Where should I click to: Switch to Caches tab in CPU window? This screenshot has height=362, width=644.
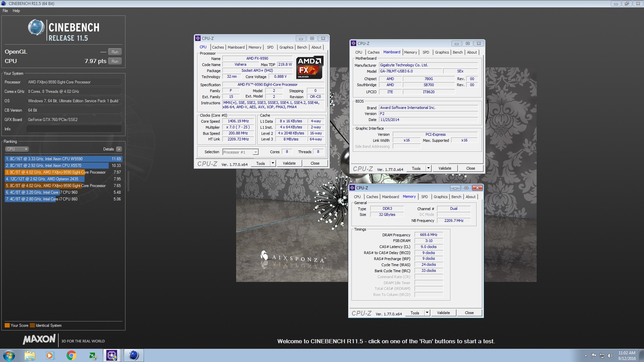[x=218, y=47]
